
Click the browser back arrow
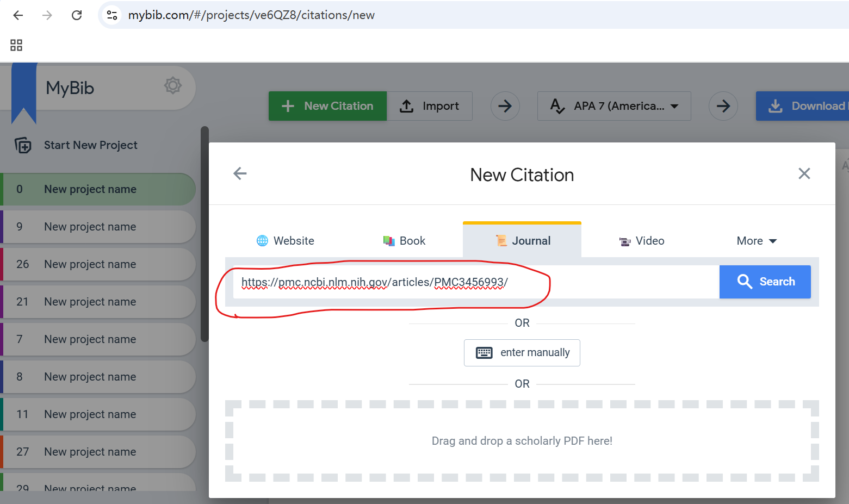click(18, 15)
